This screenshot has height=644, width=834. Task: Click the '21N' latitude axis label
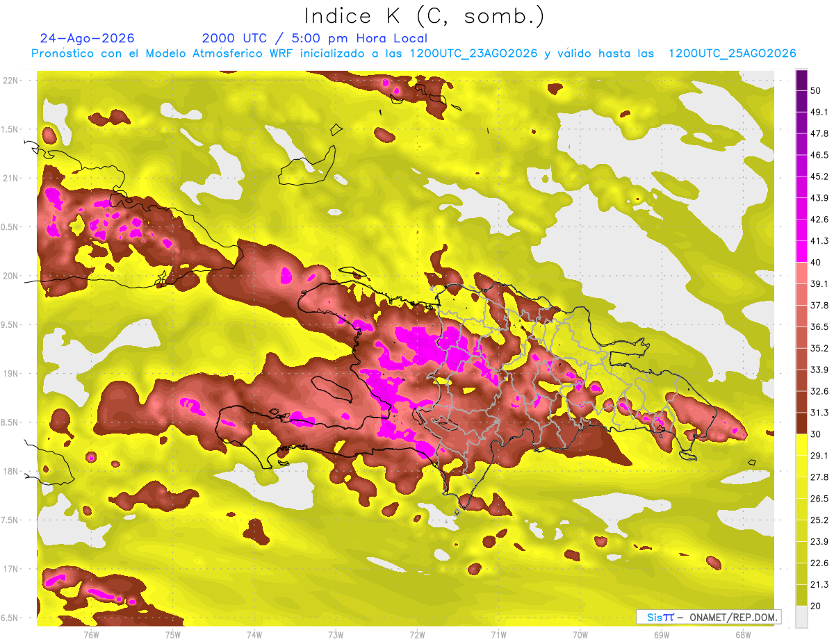point(10,178)
